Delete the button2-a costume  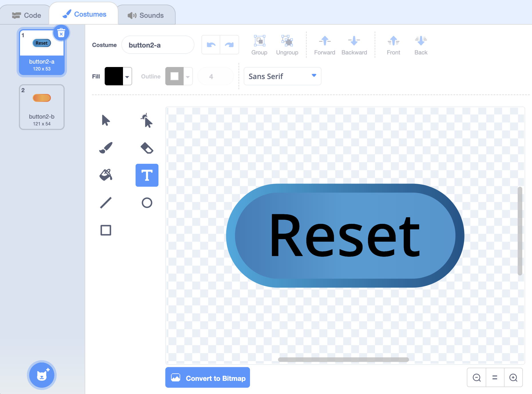coord(61,33)
